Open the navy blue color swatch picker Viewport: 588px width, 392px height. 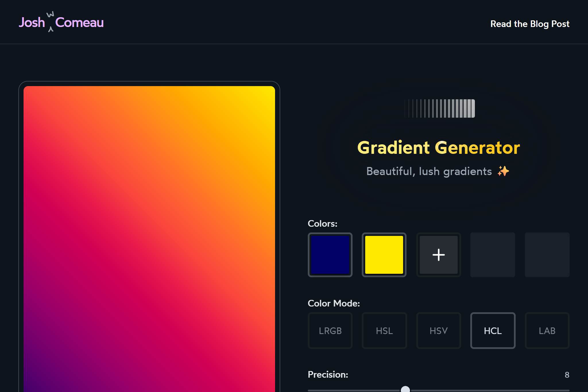pyautogui.click(x=330, y=255)
